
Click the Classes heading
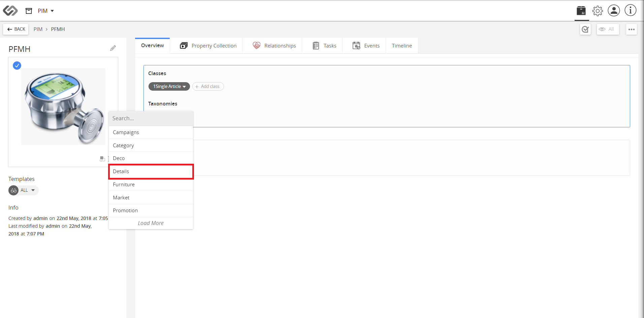[157, 73]
